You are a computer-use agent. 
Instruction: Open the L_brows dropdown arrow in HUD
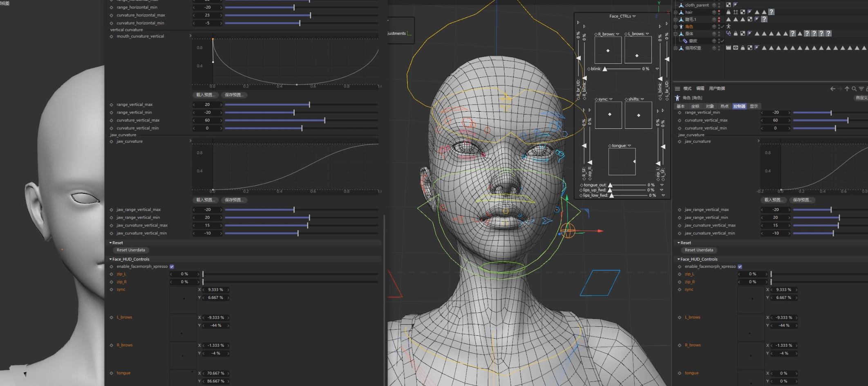coord(647,34)
